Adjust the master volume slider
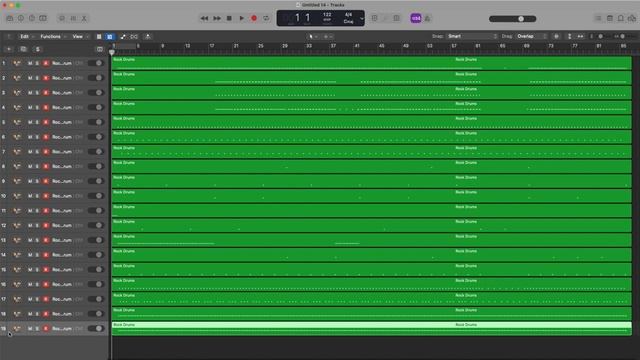Screen dimensions: 640x360 (x=513, y=19)
